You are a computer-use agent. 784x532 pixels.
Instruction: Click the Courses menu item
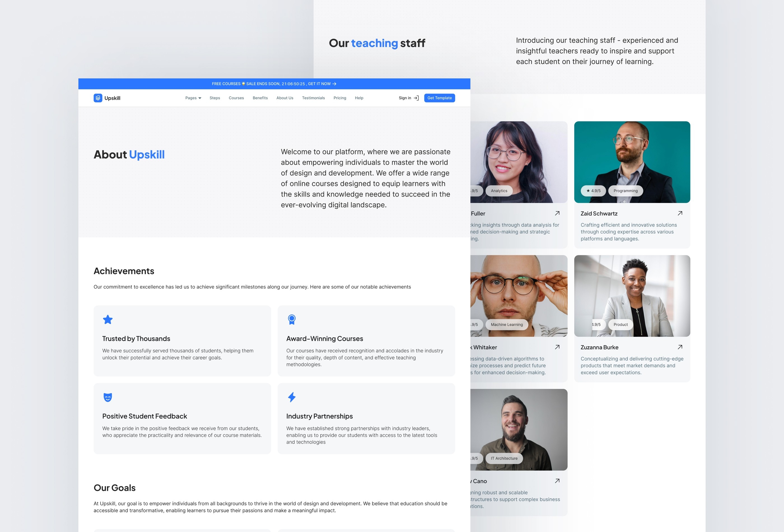click(x=237, y=98)
